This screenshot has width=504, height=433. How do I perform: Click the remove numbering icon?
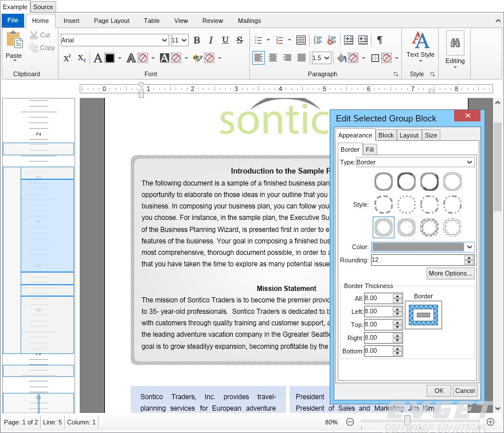pos(332,40)
